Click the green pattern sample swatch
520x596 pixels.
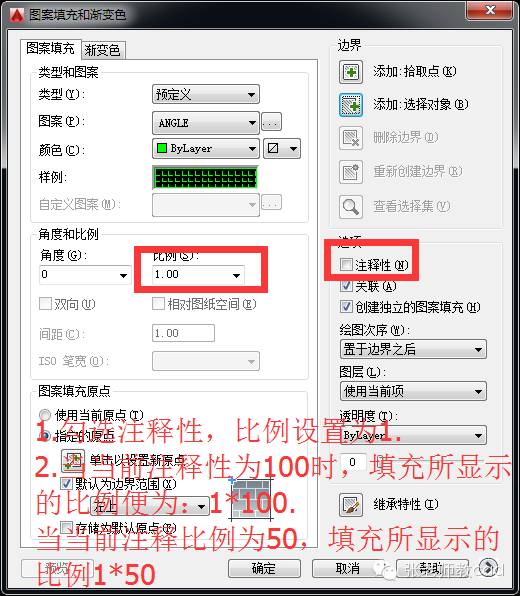coord(205,177)
